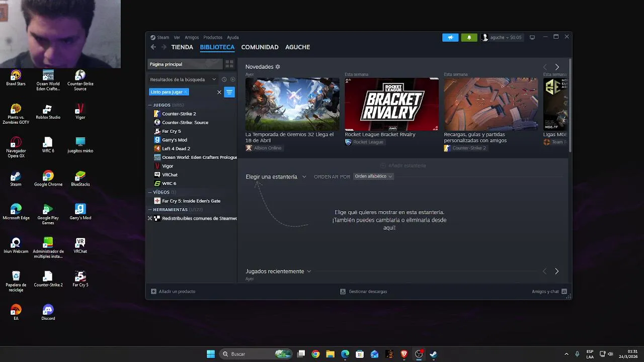
Task: Clear the library search with the X
Action: click(x=219, y=92)
